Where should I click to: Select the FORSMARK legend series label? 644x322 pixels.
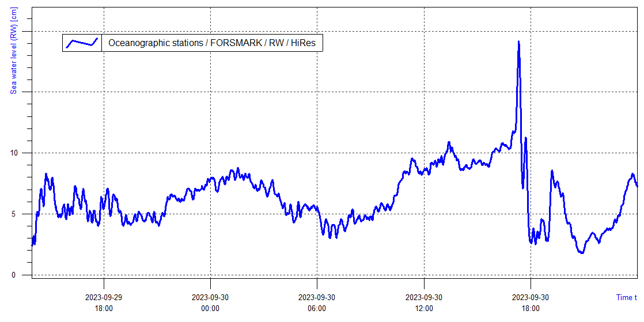[x=212, y=43]
